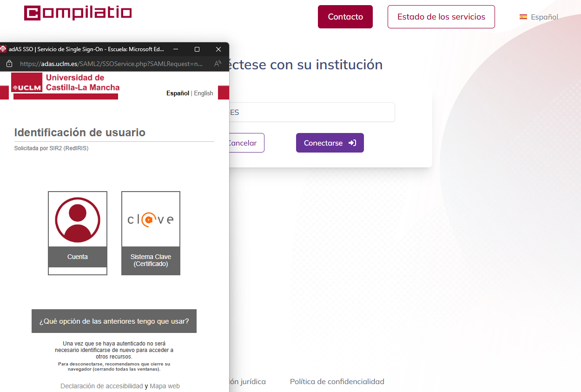Open the Contacto page

pyautogui.click(x=345, y=17)
